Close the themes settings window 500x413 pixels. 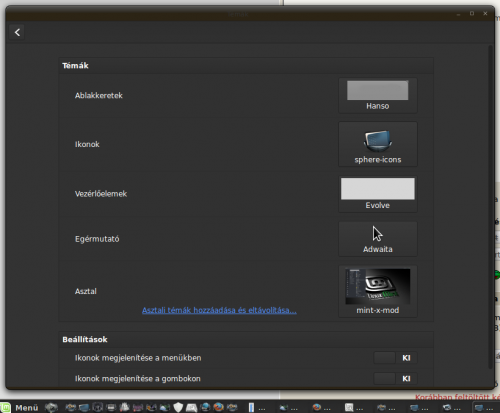coord(485,13)
